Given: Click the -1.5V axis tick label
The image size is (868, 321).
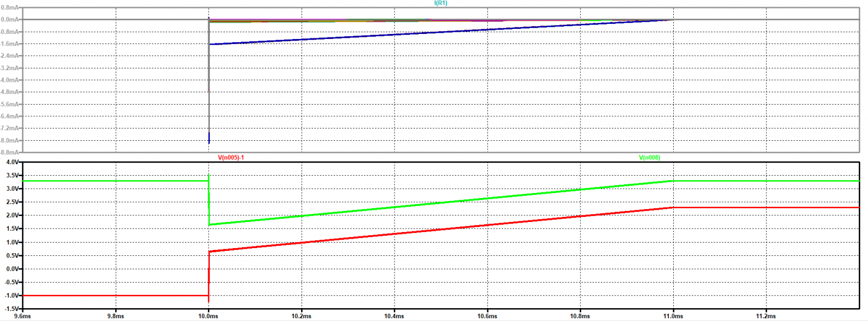Looking at the screenshot, I should pyautogui.click(x=11, y=308).
